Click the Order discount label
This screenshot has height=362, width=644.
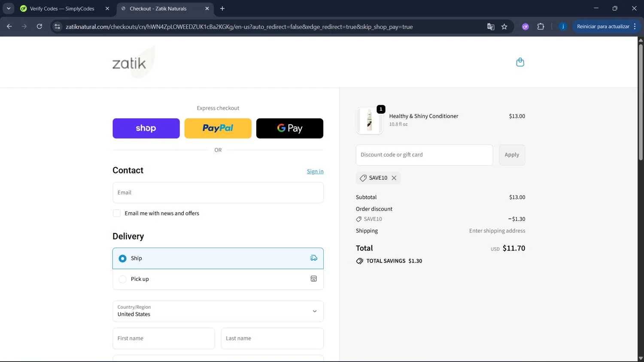[374, 209]
